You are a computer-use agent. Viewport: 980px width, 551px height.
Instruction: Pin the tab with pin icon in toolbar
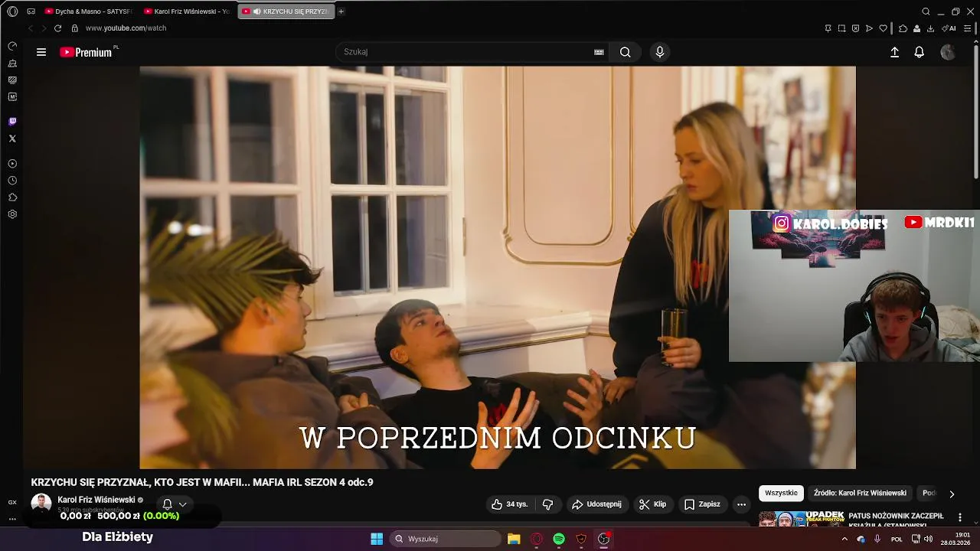click(x=828, y=28)
